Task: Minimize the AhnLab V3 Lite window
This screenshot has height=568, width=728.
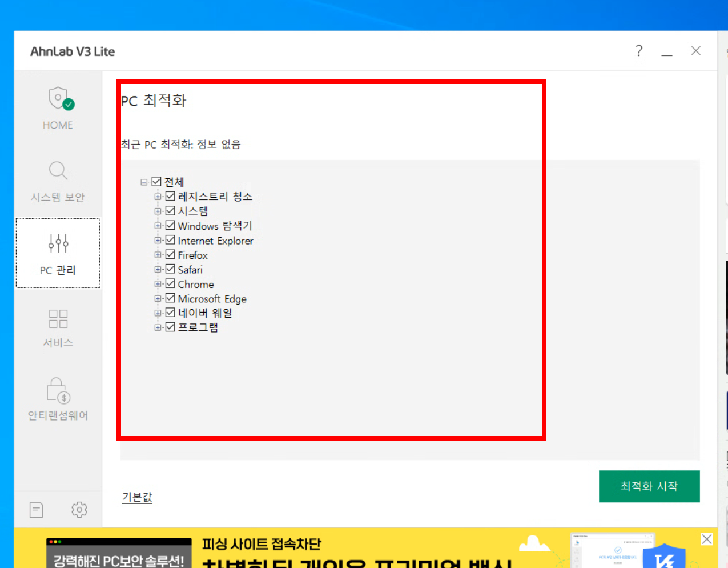Action: tap(667, 55)
